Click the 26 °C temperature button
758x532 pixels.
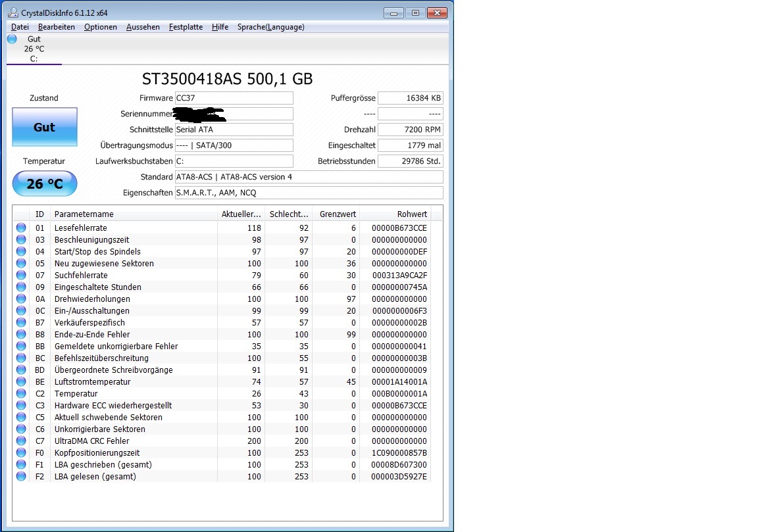click(45, 183)
